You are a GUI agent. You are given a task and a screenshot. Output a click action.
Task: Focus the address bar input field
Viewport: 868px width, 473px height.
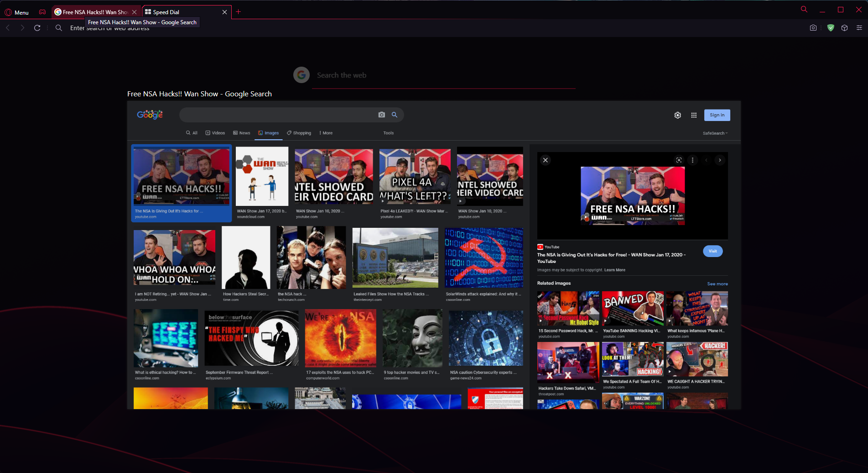pyautogui.click(x=433, y=28)
